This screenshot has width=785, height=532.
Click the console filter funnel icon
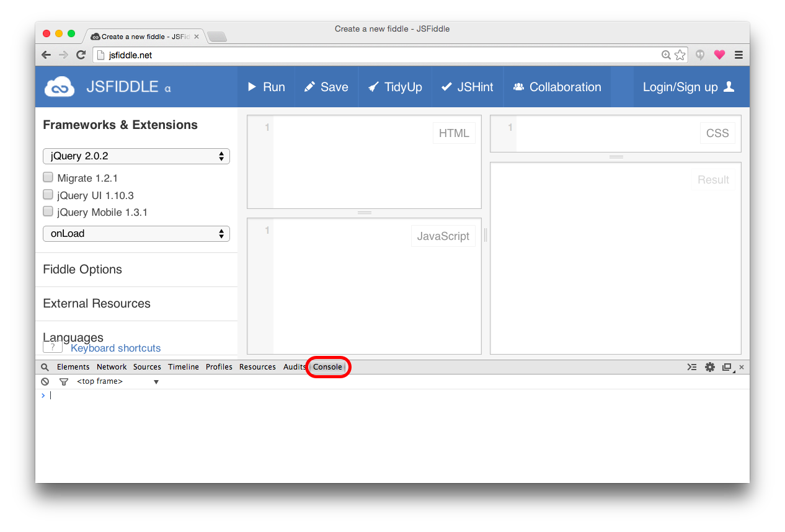pos(63,381)
